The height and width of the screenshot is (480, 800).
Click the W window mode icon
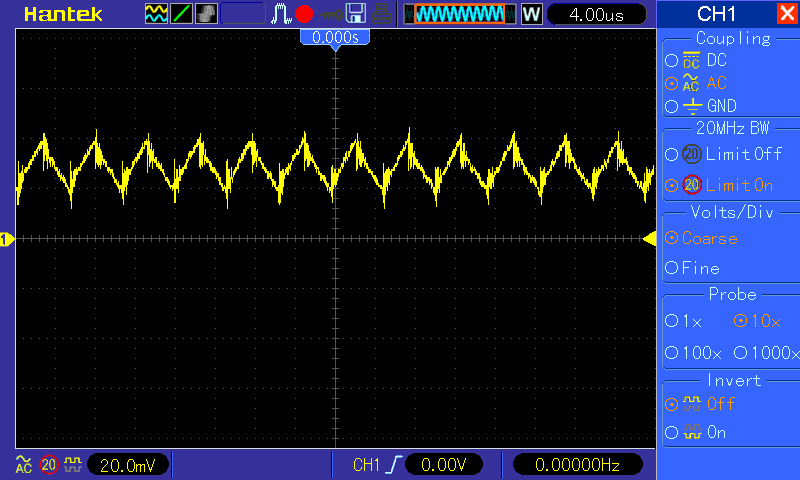pyautogui.click(x=531, y=14)
